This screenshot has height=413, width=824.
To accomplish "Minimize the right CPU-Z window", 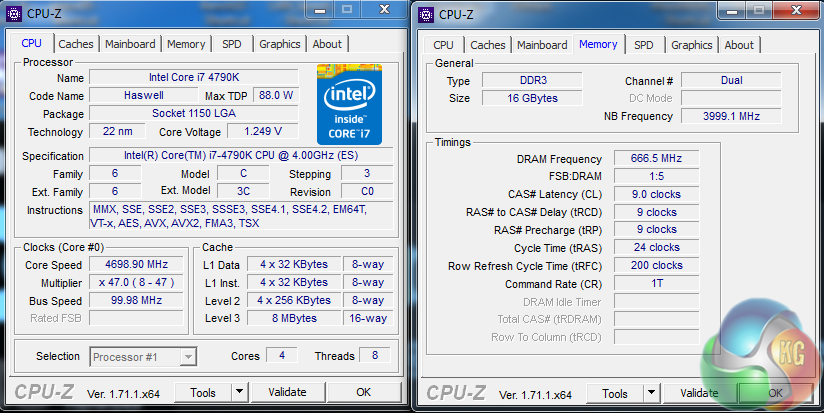I will click(733, 10).
